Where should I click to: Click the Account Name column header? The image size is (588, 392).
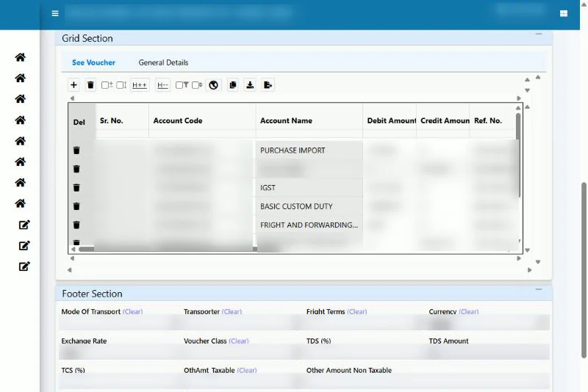coord(309,120)
